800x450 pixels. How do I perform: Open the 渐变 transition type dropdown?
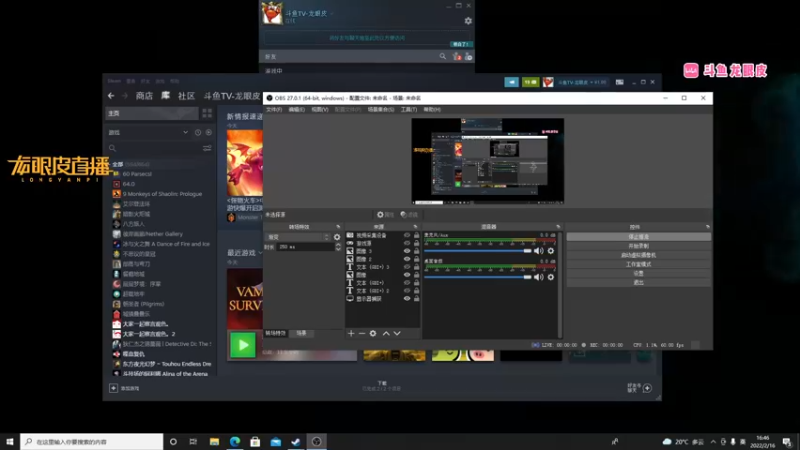point(298,237)
